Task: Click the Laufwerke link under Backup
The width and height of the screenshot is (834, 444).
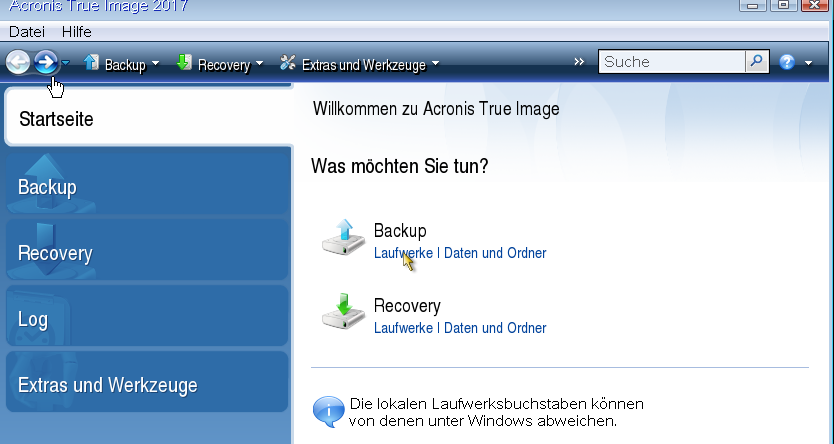Action: tap(403, 253)
